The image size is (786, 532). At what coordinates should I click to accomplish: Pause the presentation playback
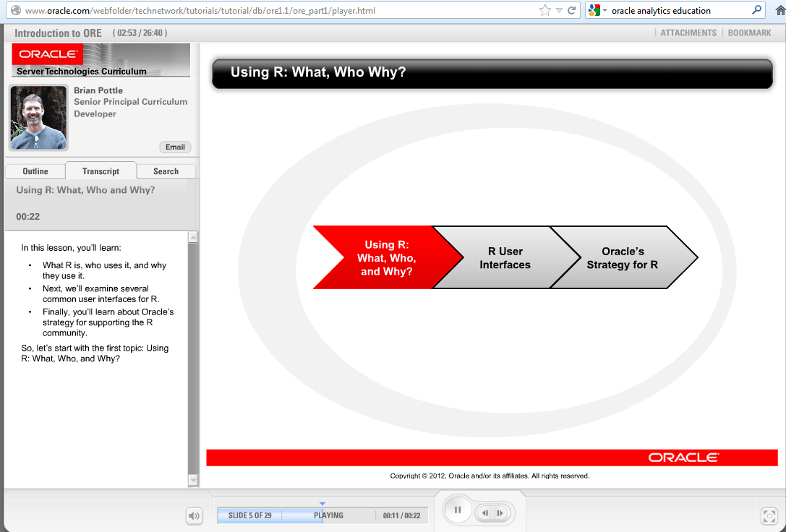(x=458, y=511)
